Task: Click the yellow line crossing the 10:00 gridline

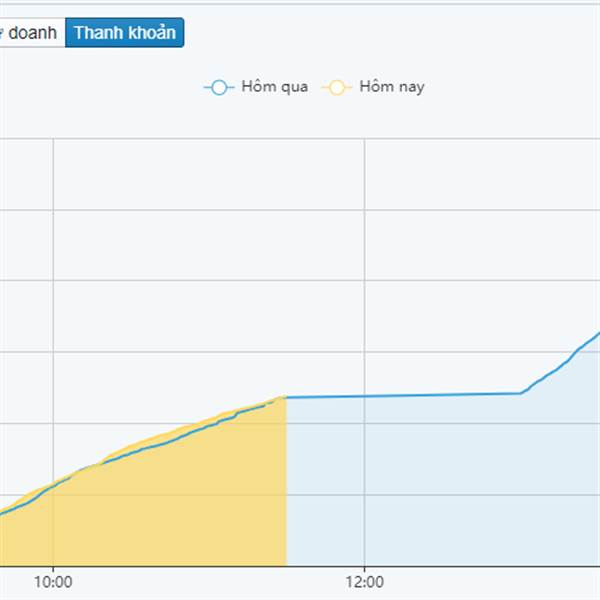Action: point(53,485)
